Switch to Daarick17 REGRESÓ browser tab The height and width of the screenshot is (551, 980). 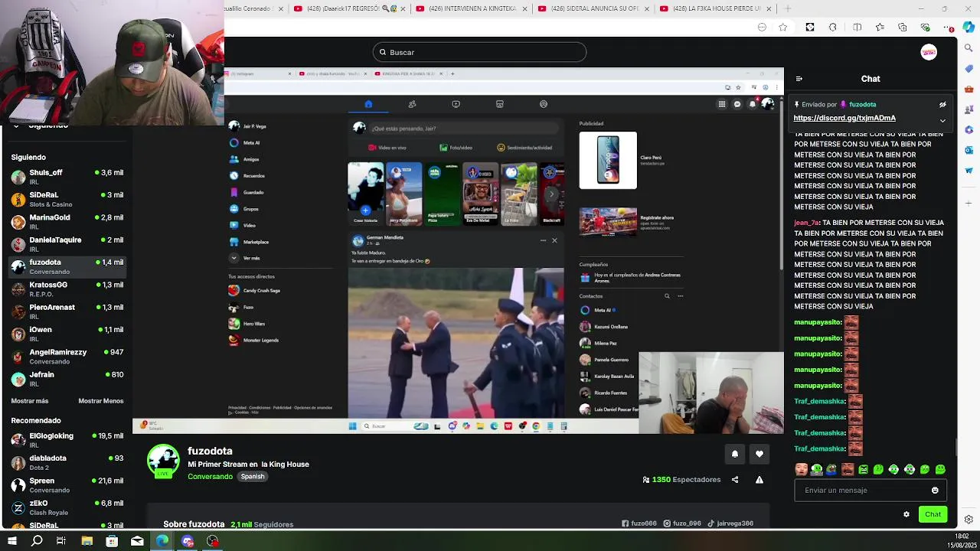[x=350, y=8]
